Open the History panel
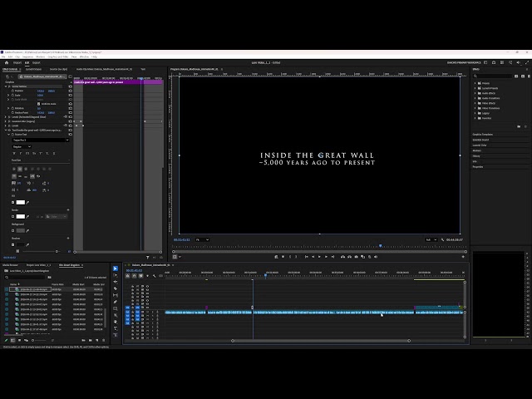 click(476, 156)
